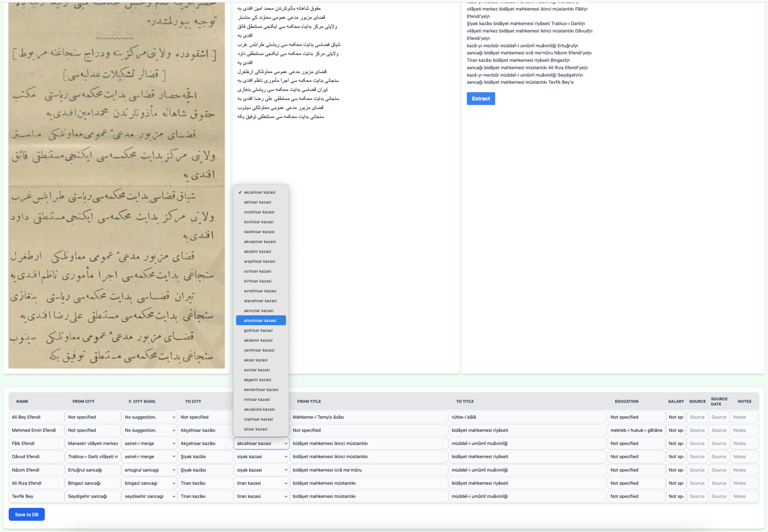Open the "No suggestion." dropdown in Ali Bey Efendi's row
This screenshot has height=532, width=768.
(x=149, y=417)
